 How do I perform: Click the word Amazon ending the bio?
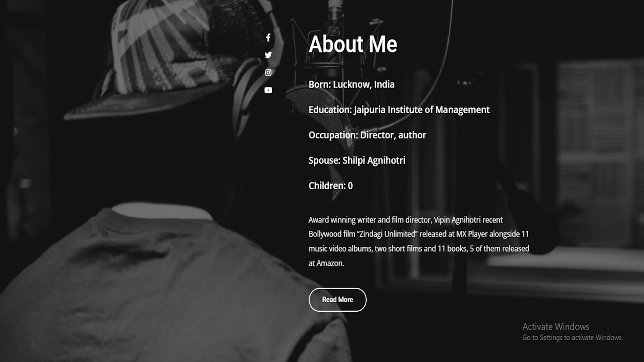[x=329, y=263]
